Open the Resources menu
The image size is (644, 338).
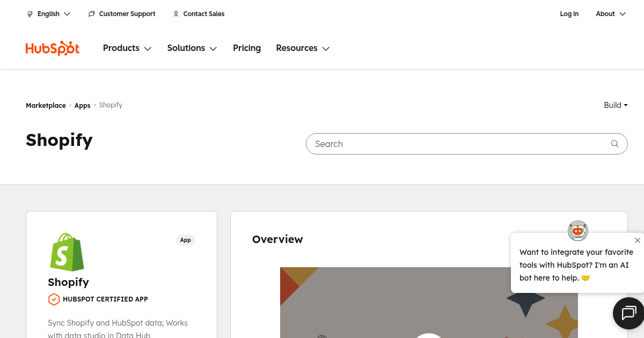click(302, 48)
